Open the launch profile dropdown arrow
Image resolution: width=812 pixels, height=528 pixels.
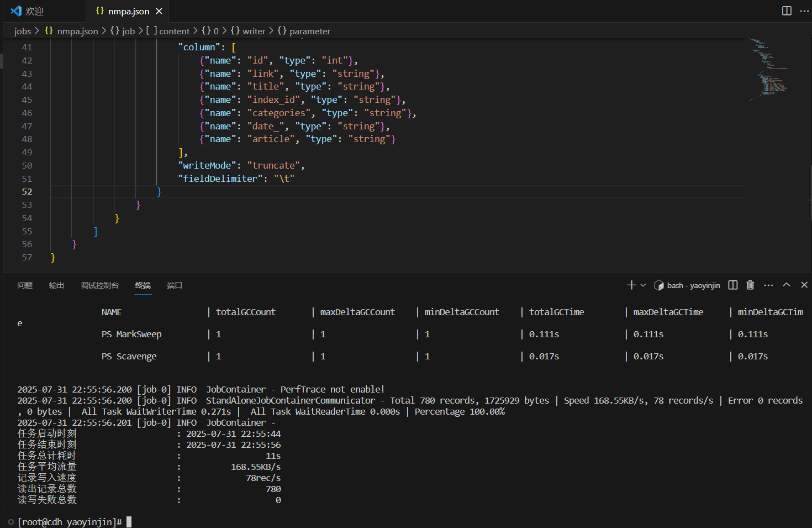click(643, 285)
